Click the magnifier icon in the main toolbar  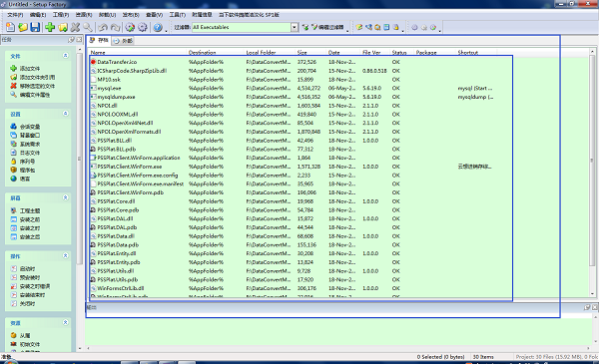pyautogui.click(x=88, y=27)
